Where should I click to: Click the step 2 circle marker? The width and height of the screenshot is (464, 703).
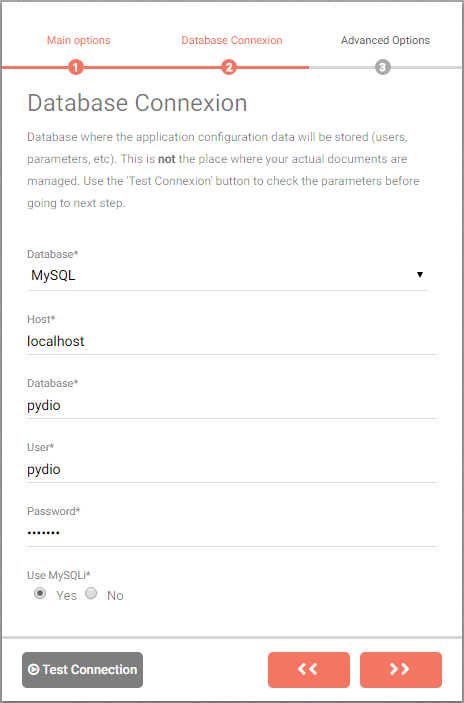click(229, 68)
